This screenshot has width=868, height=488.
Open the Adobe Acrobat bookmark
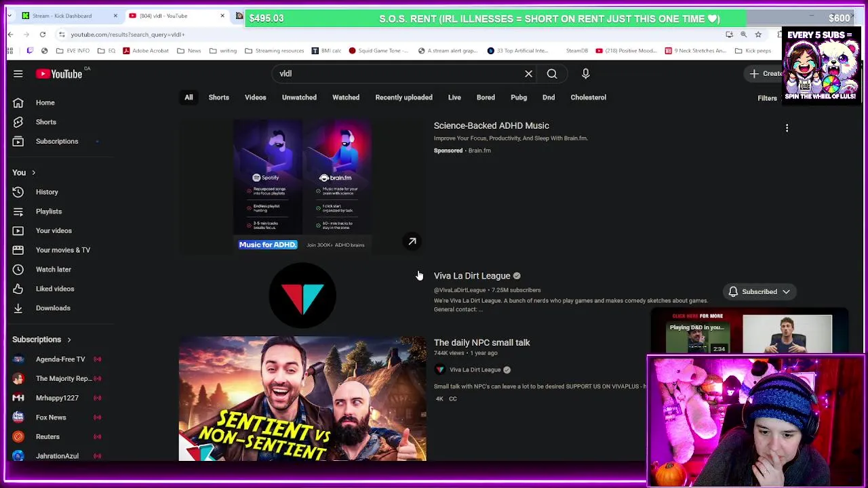pyautogui.click(x=145, y=51)
